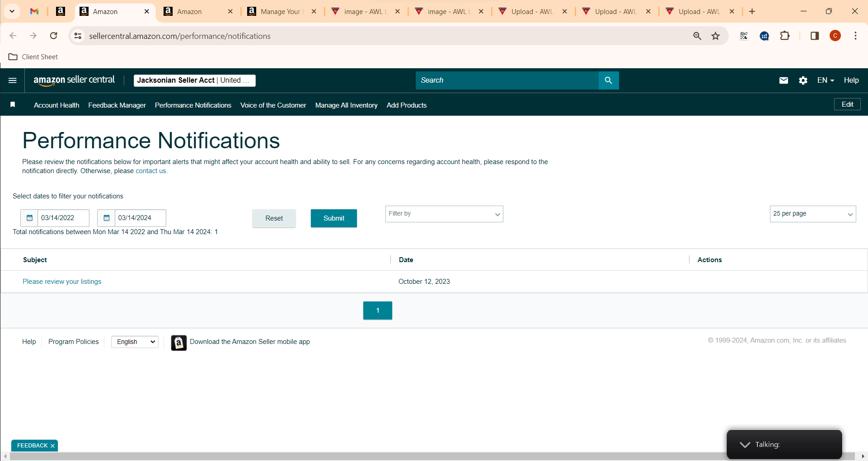Click the browser zoom magnifier icon
This screenshot has width=868, height=461.
[697, 36]
